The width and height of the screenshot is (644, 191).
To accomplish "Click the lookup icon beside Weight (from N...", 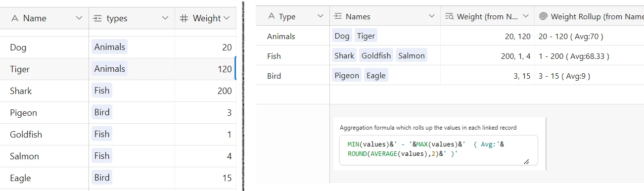I will tap(449, 16).
